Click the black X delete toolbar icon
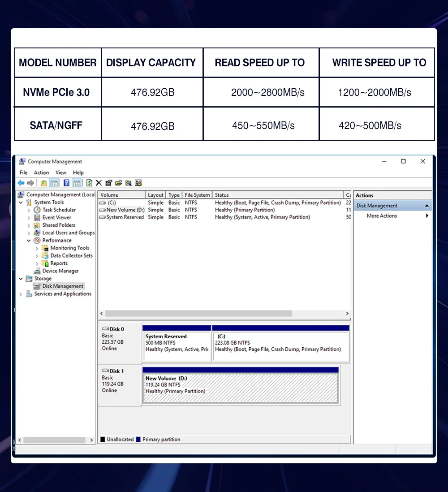 (x=99, y=183)
